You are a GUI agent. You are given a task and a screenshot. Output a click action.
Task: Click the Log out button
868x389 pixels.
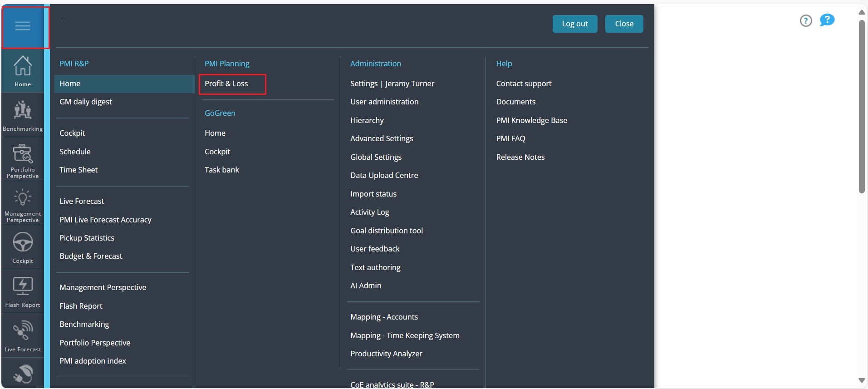click(x=575, y=24)
